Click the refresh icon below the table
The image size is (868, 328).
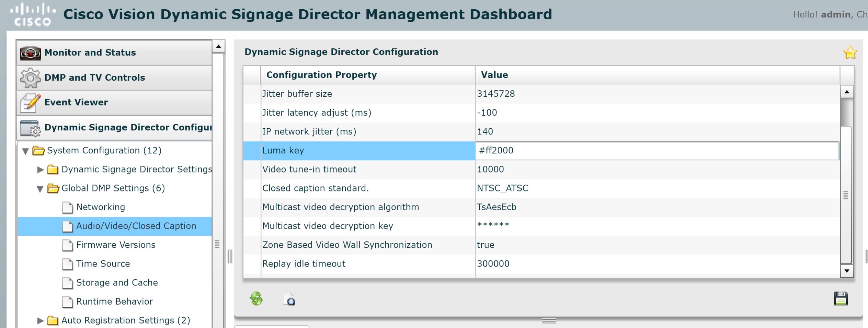[x=256, y=299]
